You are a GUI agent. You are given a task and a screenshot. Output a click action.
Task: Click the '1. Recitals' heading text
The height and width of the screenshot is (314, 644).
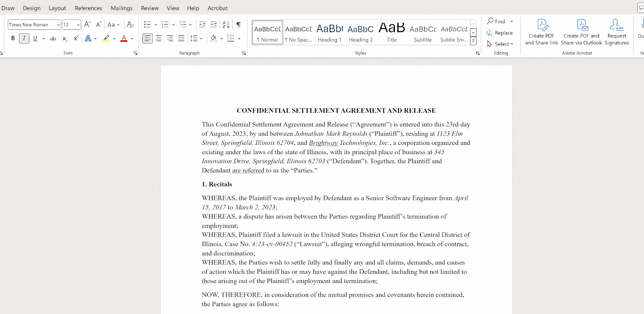tap(217, 184)
